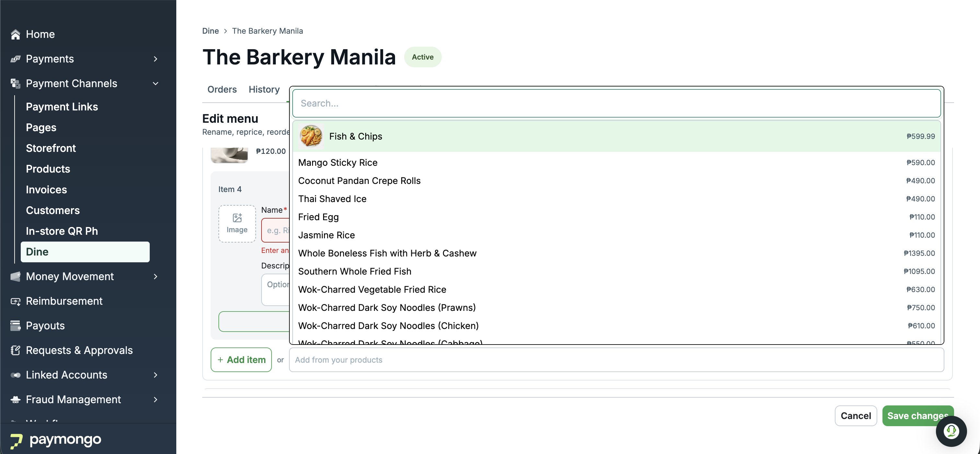Select Mango Sticky Rice from list
The height and width of the screenshot is (454, 980).
[616, 163]
